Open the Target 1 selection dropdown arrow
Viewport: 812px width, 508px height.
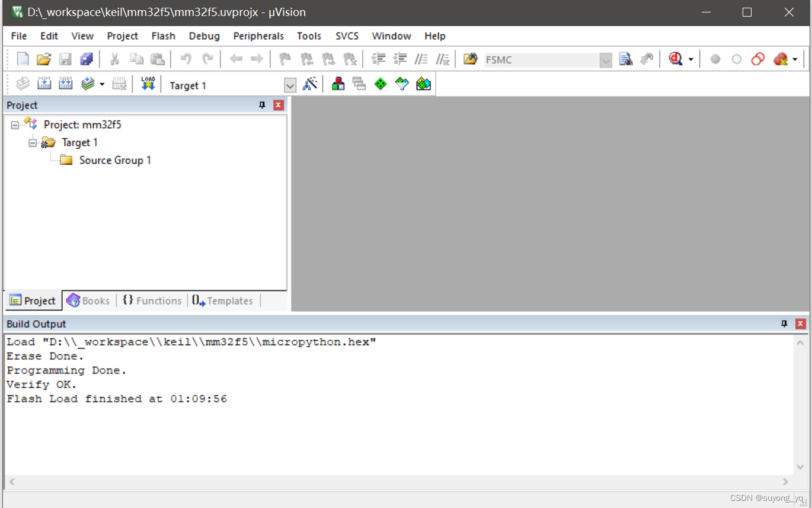[x=290, y=85]
